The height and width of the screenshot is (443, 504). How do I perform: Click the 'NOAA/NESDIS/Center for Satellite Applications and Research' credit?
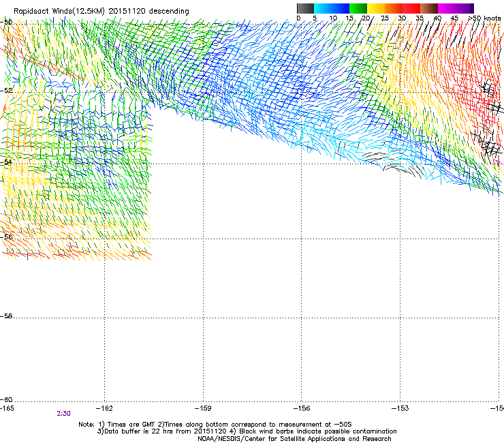click(294, 438)
